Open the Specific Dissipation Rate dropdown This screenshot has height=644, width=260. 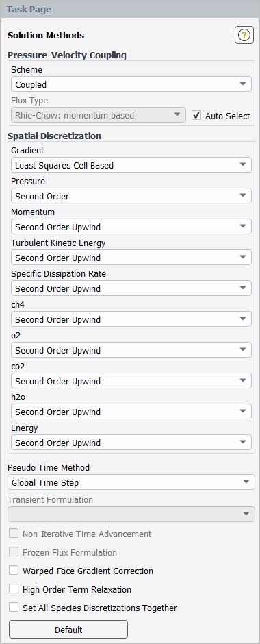(x=131, y=288)
